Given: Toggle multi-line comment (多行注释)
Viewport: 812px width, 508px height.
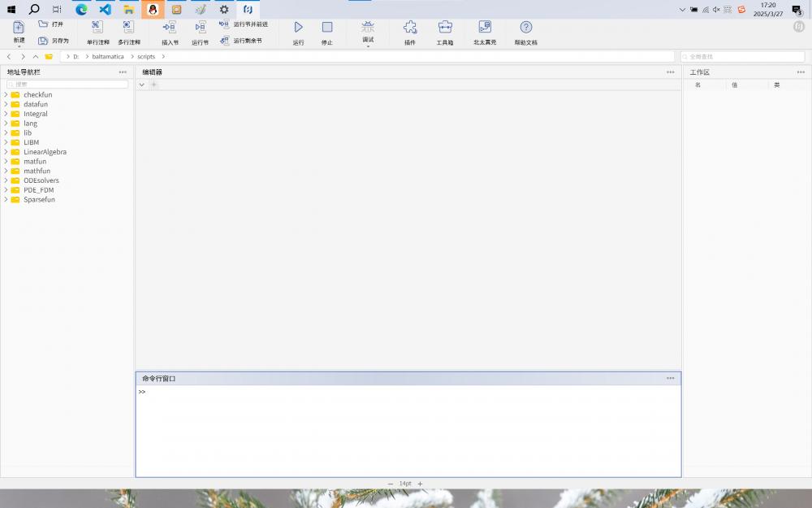Looking at the screenshot, I should [x=128, y=28].
